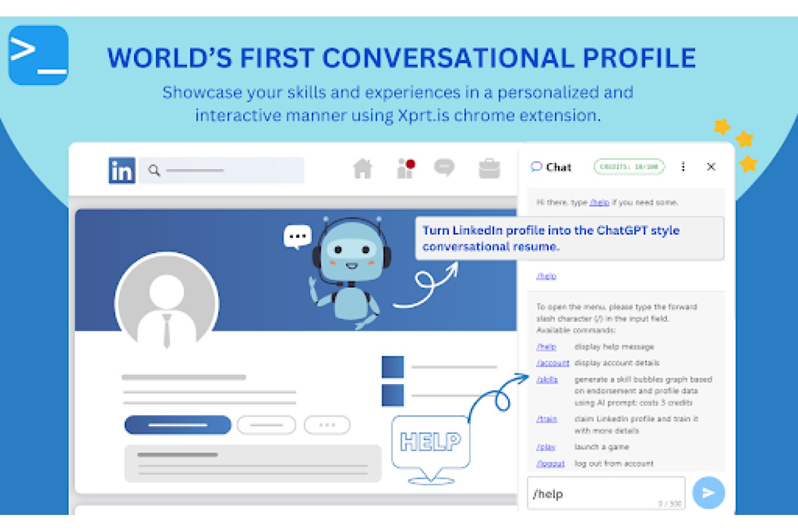The image size is (798, 532).
Task: Click the Chat title text
Action: click(x=559, y=167)
